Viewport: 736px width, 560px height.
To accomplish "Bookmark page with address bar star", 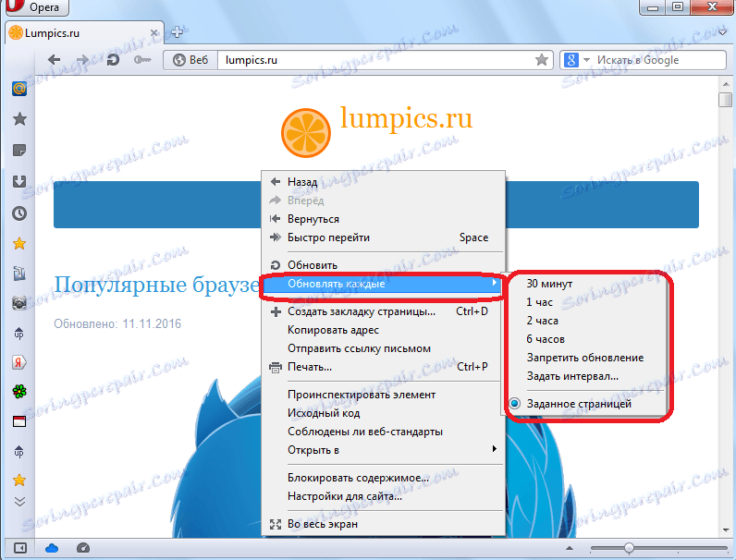I will (x=542, y=59).
